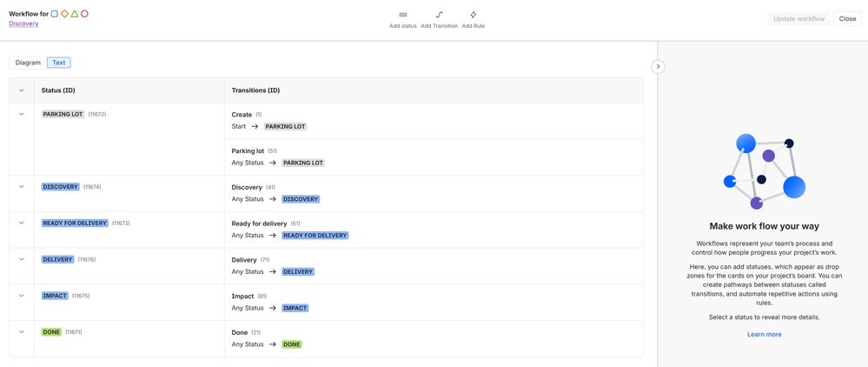
Task: Click the red circle issue type icon
Action: [84, 14]
